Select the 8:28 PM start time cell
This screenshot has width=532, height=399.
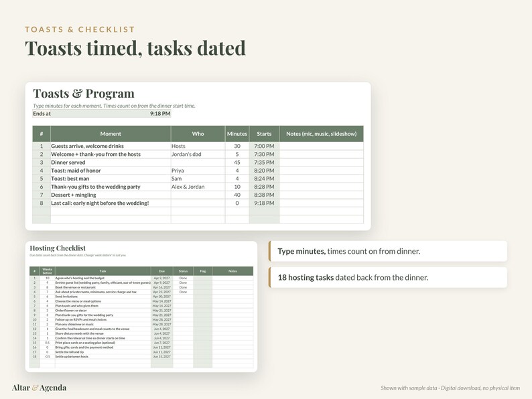pyautogui.click(x=264, y=187)
